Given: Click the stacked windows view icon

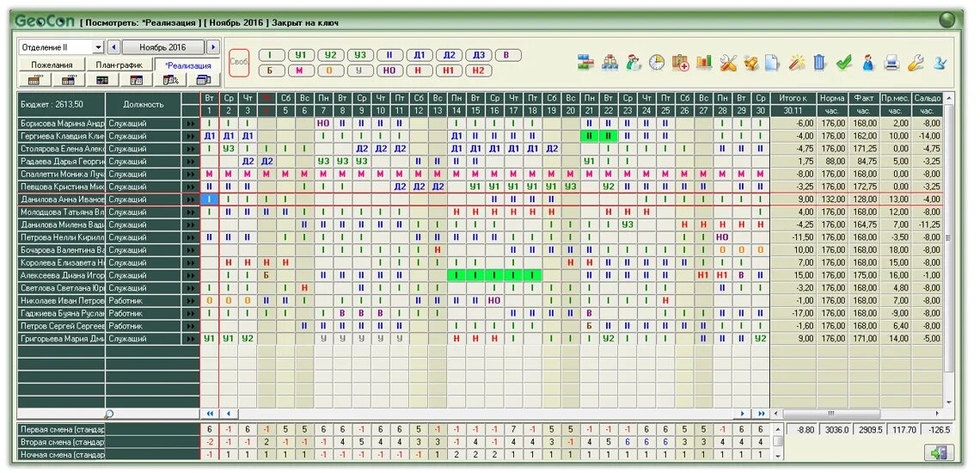Looking at the screenshot, I should point(204,80).
